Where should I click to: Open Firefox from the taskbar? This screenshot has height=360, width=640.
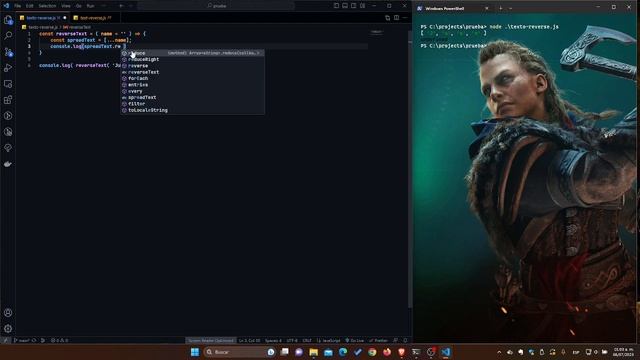(387, 352)
